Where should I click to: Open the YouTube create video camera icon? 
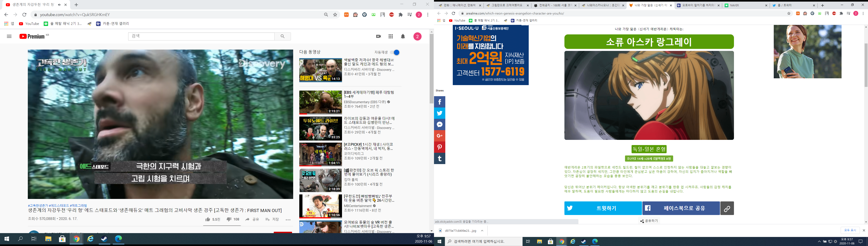(378, 36)
